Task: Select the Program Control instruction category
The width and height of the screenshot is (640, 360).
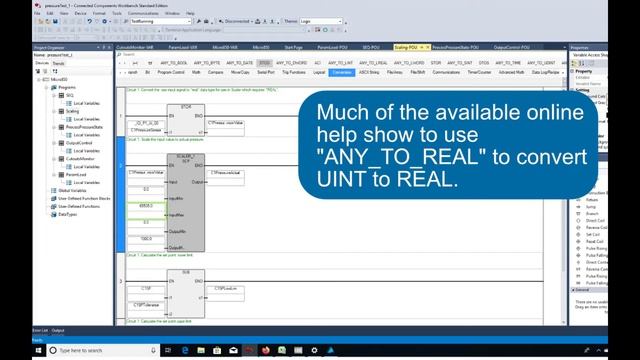Action: click(171, 72)
